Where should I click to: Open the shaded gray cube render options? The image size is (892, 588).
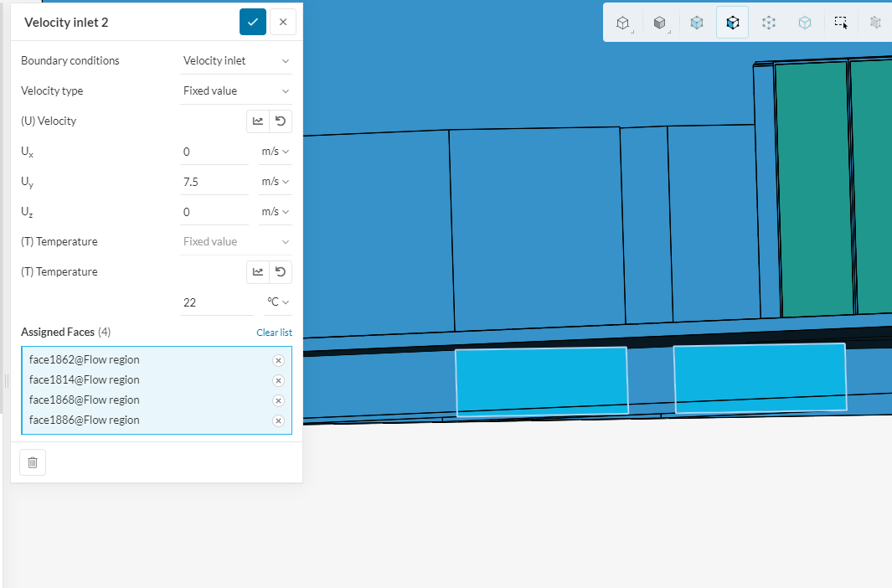[660, 23]
